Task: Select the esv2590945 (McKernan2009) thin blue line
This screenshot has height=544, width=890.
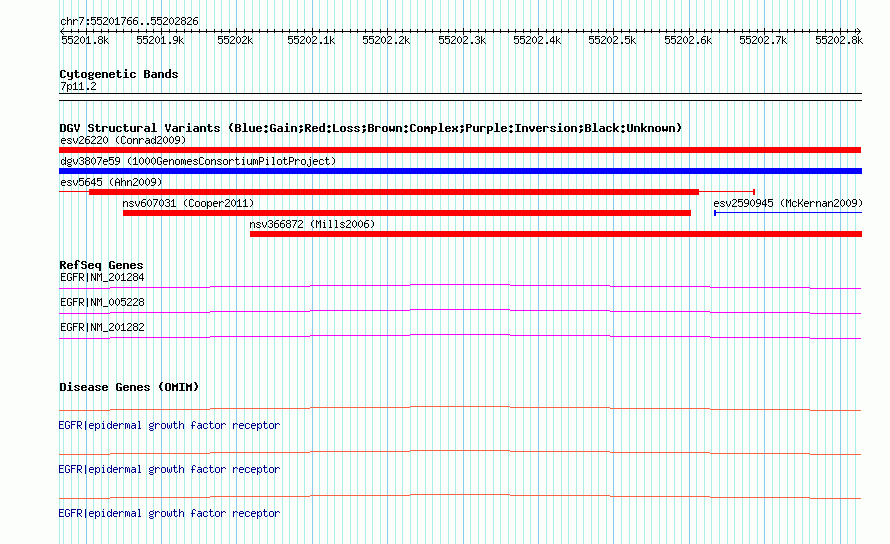Action: click(x=788, y=213)
